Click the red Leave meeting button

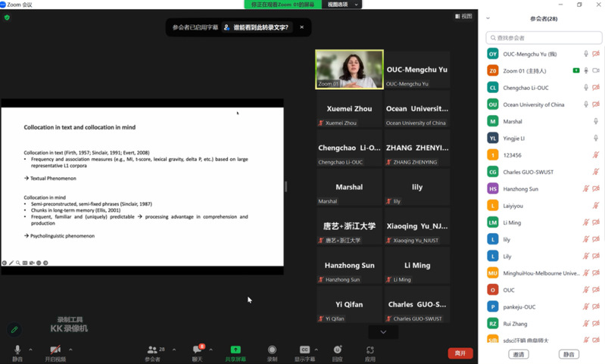[x=460, y=353]
